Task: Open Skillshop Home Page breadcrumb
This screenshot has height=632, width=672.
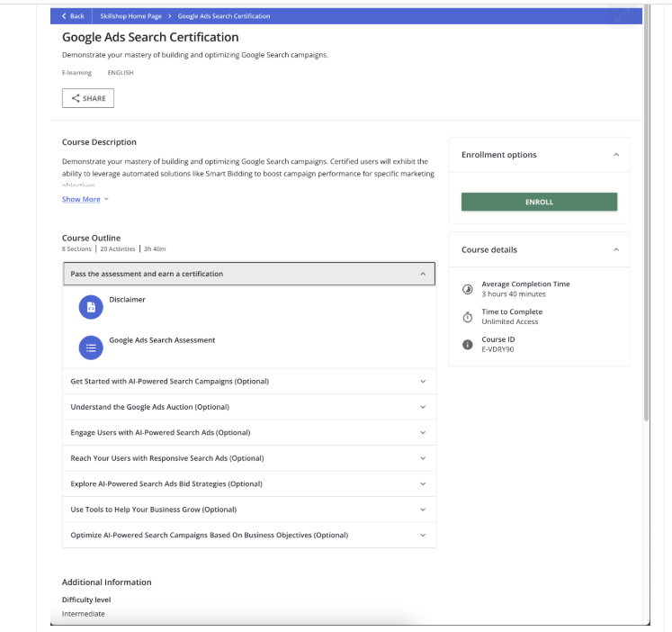Action: point(126,16)
